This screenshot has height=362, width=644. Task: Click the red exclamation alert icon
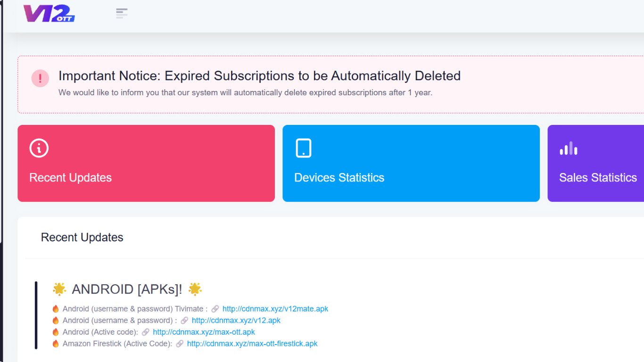[40, 78]
